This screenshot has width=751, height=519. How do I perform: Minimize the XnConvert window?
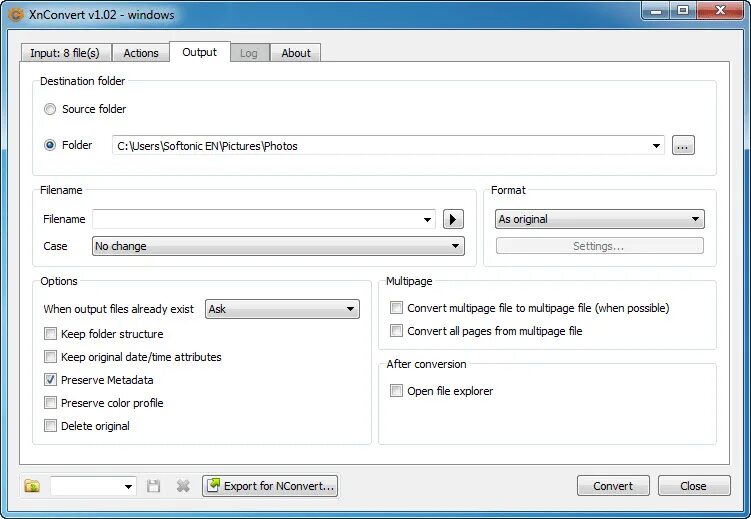pos(656,11)
